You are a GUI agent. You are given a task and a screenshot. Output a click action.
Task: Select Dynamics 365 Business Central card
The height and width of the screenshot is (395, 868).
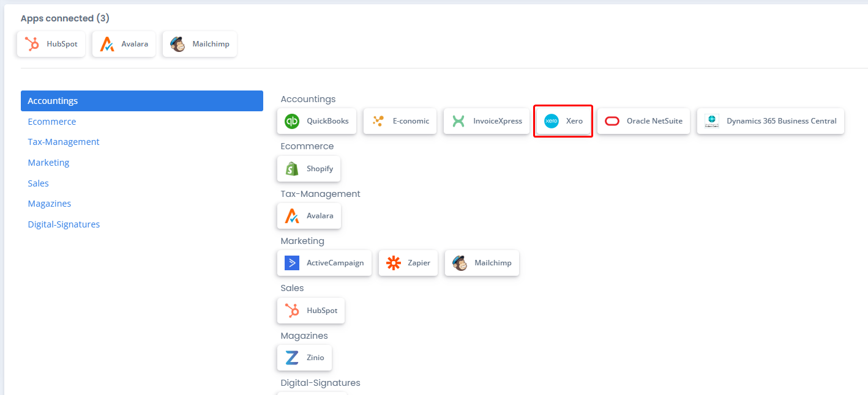click(x=771, y=121)
